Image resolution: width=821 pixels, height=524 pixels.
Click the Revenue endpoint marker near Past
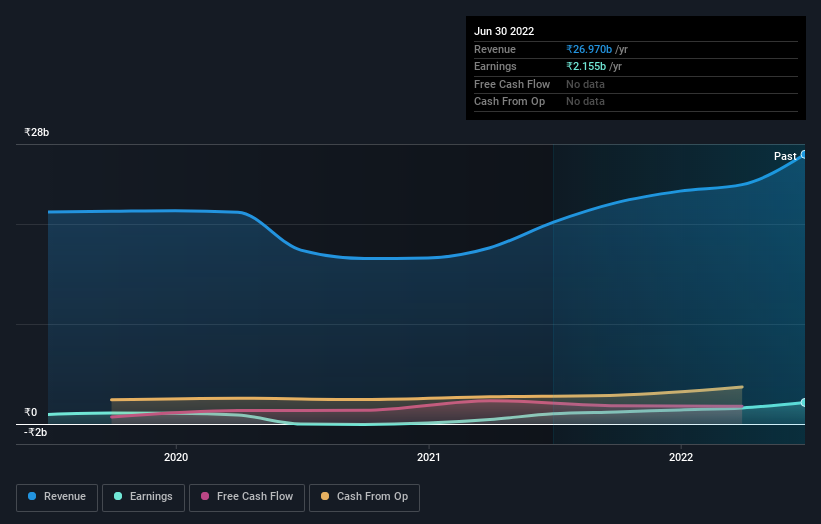coord(804,154)
